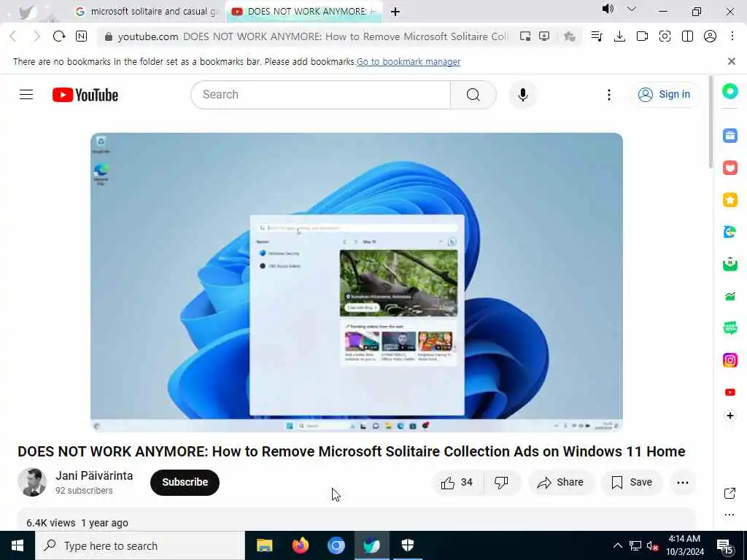Reload the current page

[x=59, y=36]
